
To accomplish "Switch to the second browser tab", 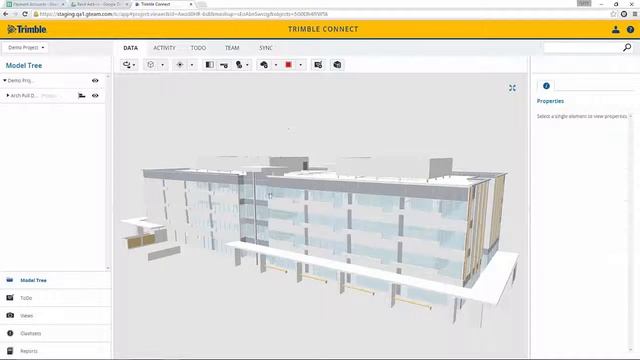I will tap(100, 4).
